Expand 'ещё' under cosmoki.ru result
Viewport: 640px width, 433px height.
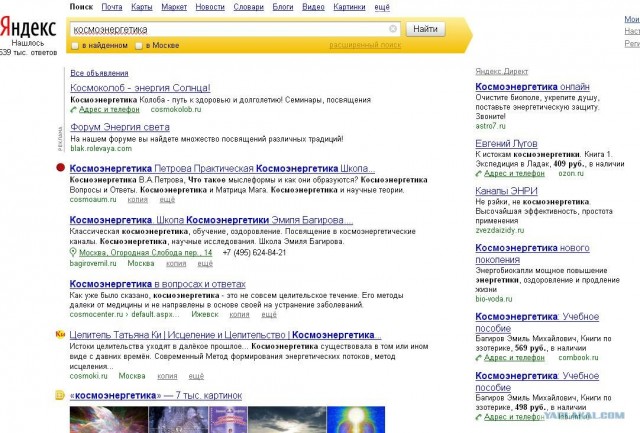(196, 376)
